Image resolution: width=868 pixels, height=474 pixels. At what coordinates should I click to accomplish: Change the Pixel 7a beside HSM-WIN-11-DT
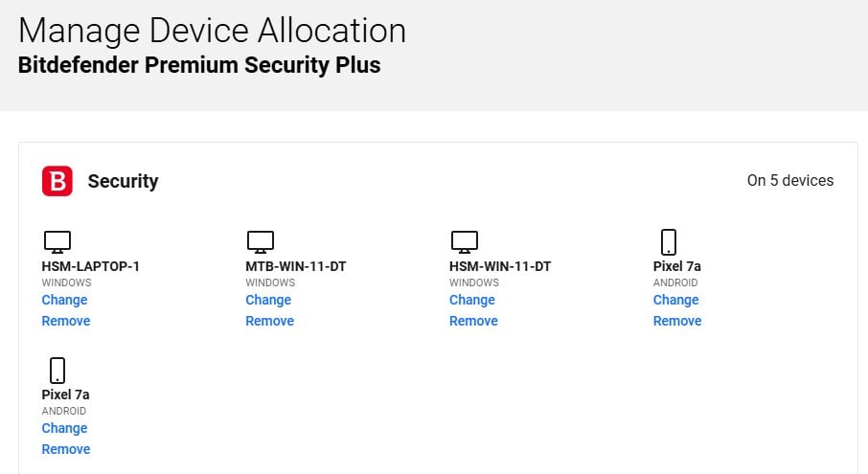[x=675, y=300]
